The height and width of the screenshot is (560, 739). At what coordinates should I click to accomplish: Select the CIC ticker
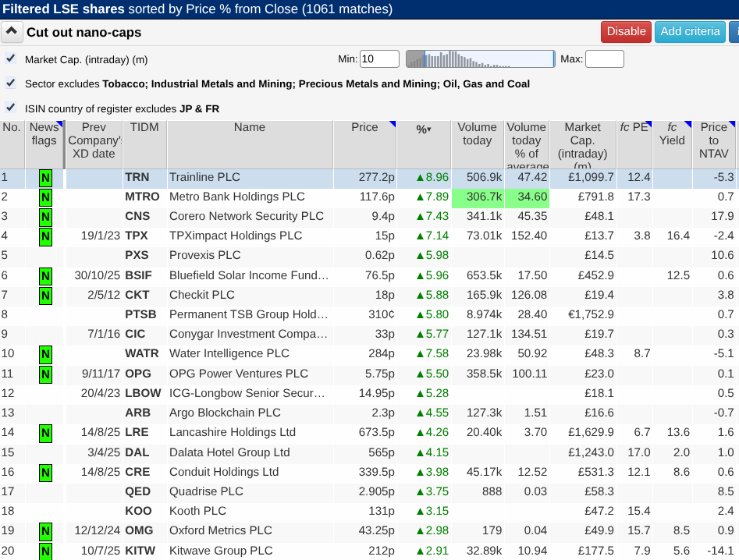pos(135,334)
